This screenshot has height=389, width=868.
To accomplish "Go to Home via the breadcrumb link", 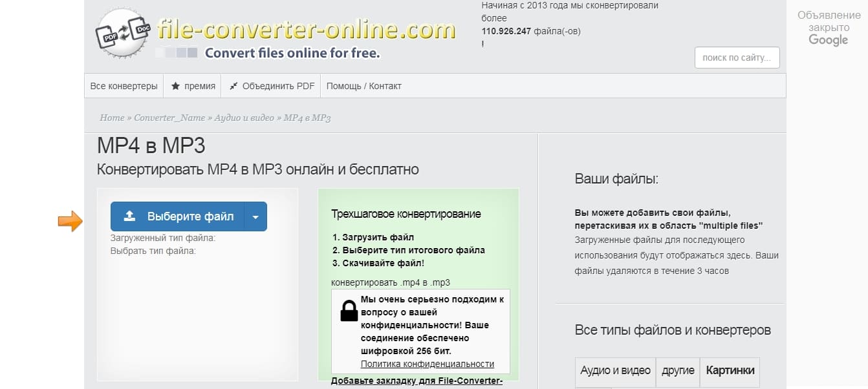I will click(112, 118).
